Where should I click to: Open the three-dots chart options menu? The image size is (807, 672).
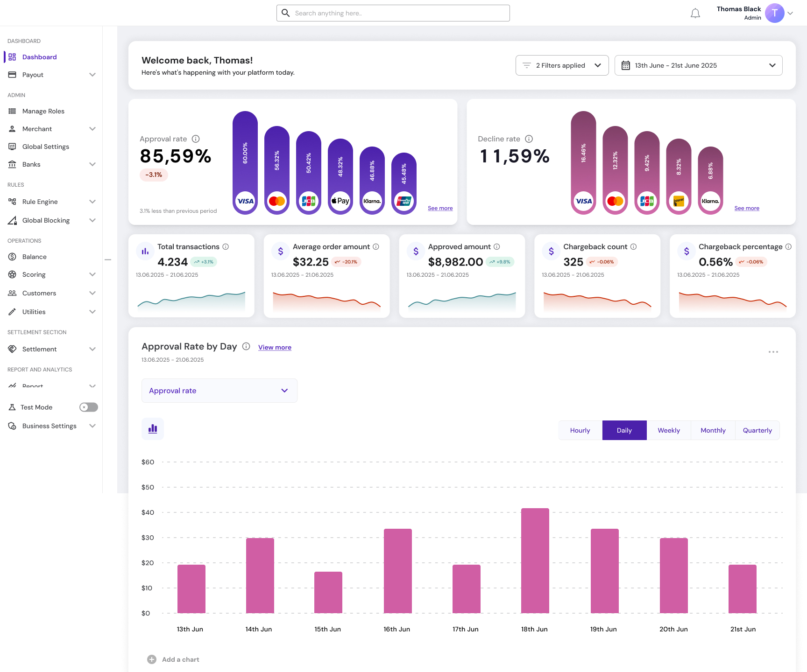[773, 352]
